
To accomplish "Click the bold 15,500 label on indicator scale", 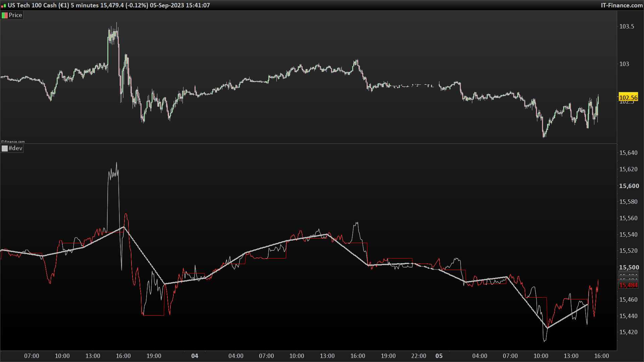I will coord(629,267).
